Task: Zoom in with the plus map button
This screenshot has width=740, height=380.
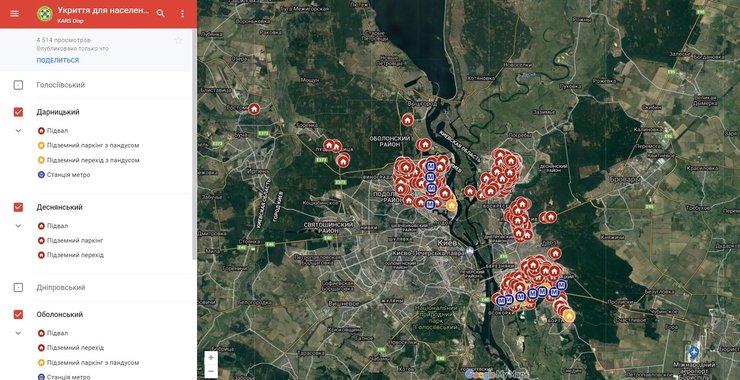Action: (x=210, y=358)
